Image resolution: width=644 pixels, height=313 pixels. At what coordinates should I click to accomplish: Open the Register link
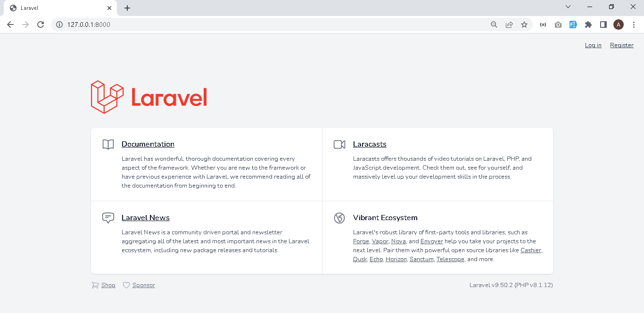point(621,45)
